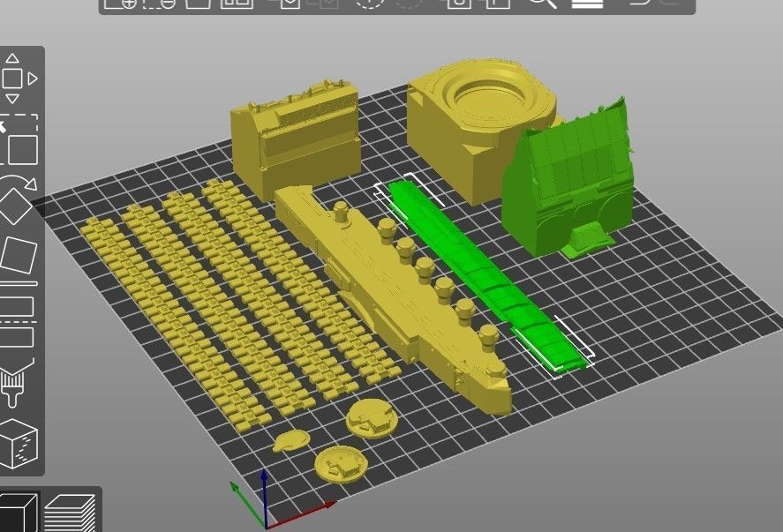The height and width of the screenshot is (532, 783).
Task: Activate the Place on face tool
Action: [19, 259]
